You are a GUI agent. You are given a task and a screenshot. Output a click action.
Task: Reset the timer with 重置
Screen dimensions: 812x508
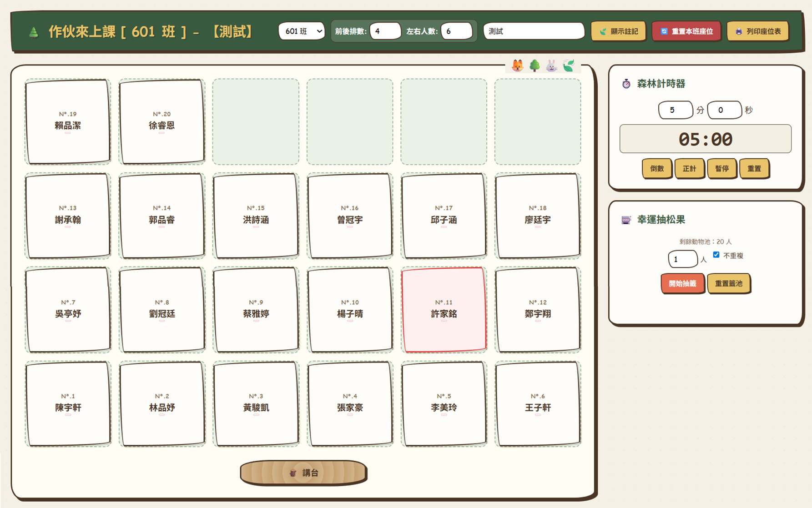[x=754, y=169]
